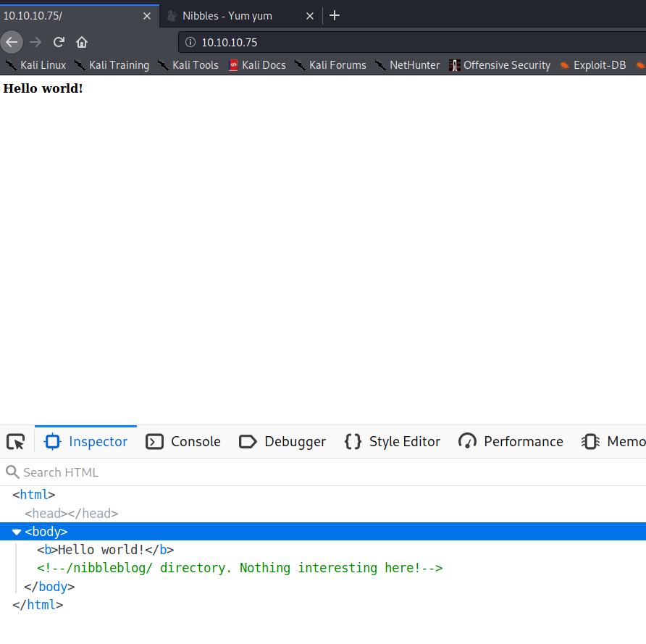Close the Nibbles - Yum yum tab
Viewport: 646px width, 644px height.
(310, 16)
